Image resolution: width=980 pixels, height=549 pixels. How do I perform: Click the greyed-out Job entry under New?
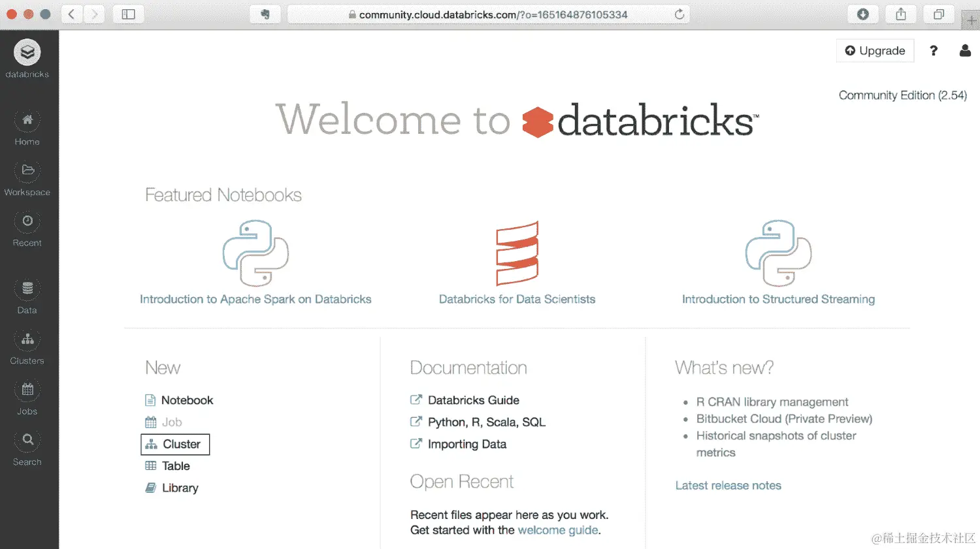[172, 422]
